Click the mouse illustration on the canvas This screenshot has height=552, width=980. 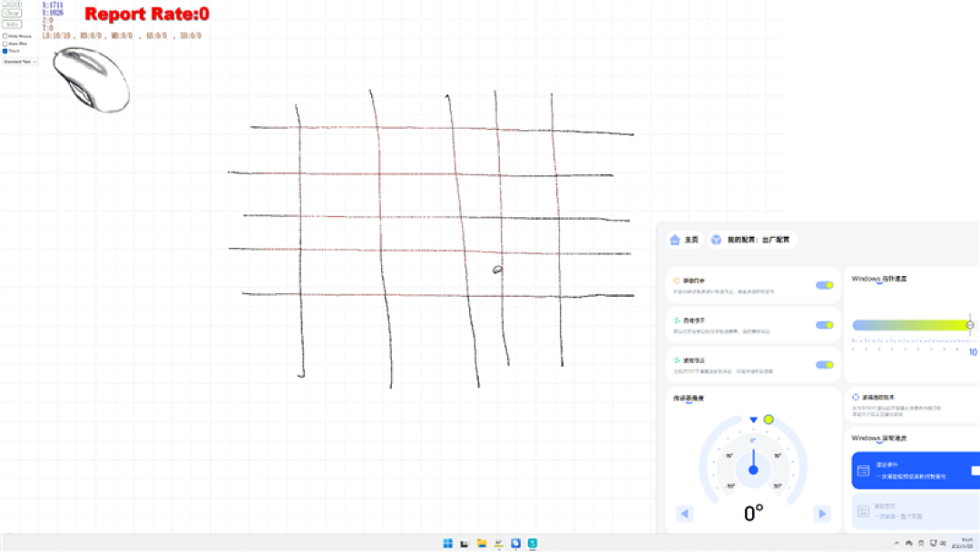click(92, 80)
